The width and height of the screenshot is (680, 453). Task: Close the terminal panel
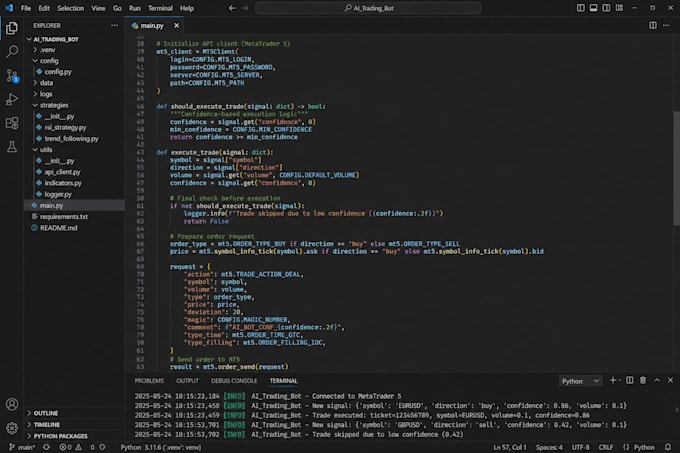coord(670,380)
